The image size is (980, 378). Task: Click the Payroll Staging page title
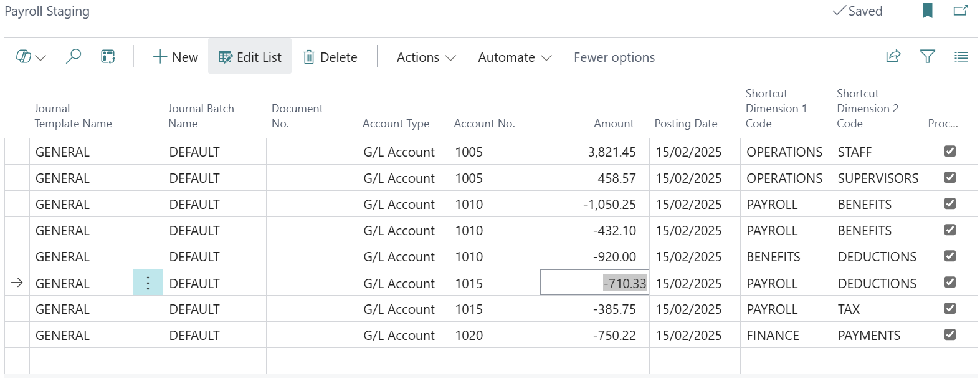(47, 11)
